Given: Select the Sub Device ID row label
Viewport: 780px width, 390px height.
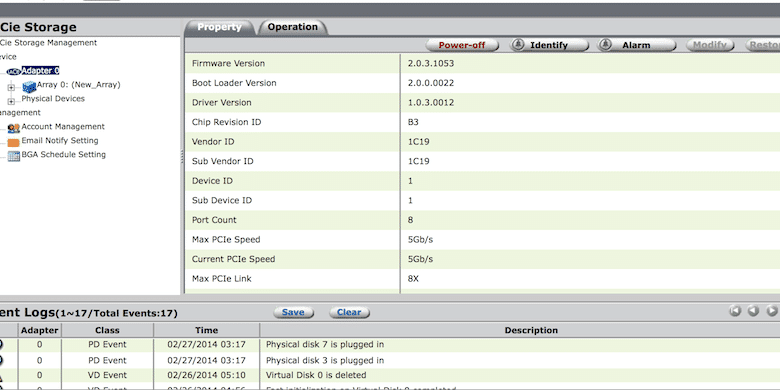Looking at the screenshot, I should point(222,200).
